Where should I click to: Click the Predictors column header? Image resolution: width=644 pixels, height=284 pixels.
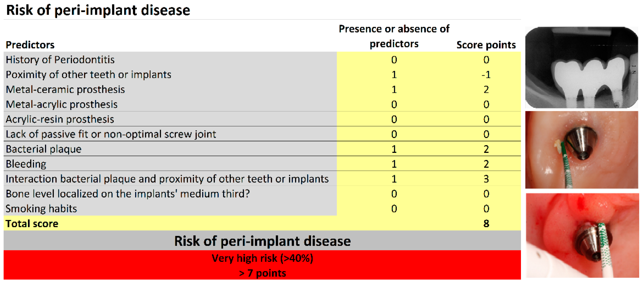tap(30, 45)
